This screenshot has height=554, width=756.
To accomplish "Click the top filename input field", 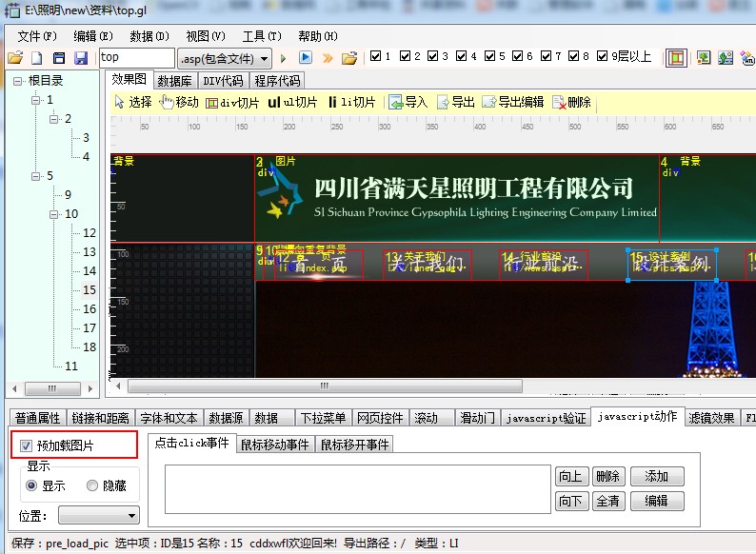I will click(x=136, y=58).
